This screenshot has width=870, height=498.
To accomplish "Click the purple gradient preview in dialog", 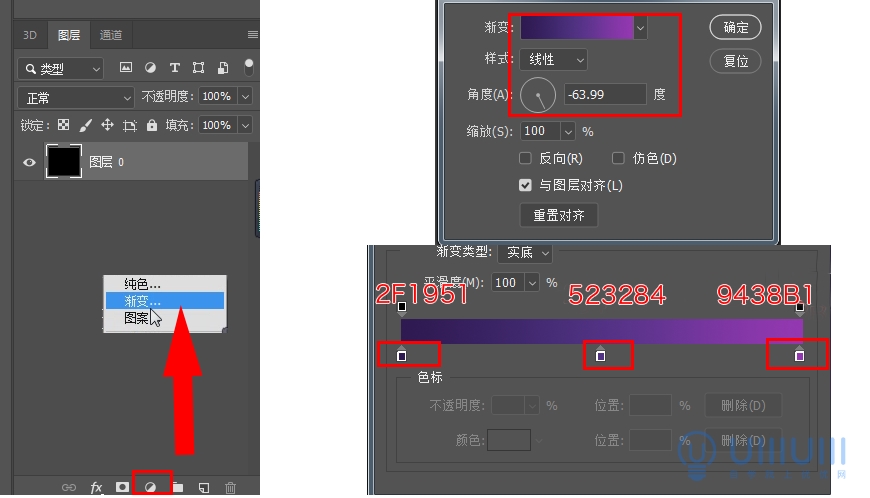I will click(576, 28).
